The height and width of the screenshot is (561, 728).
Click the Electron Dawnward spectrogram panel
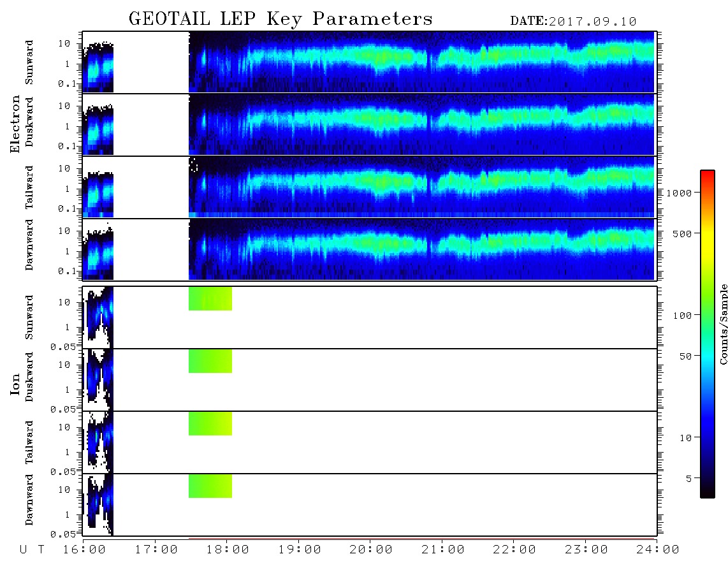click(370, 249)
